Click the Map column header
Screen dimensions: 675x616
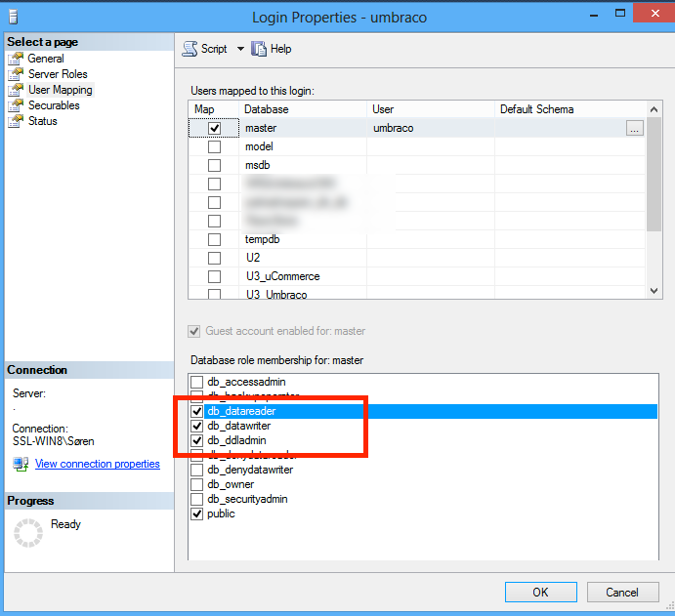[213, 109]
